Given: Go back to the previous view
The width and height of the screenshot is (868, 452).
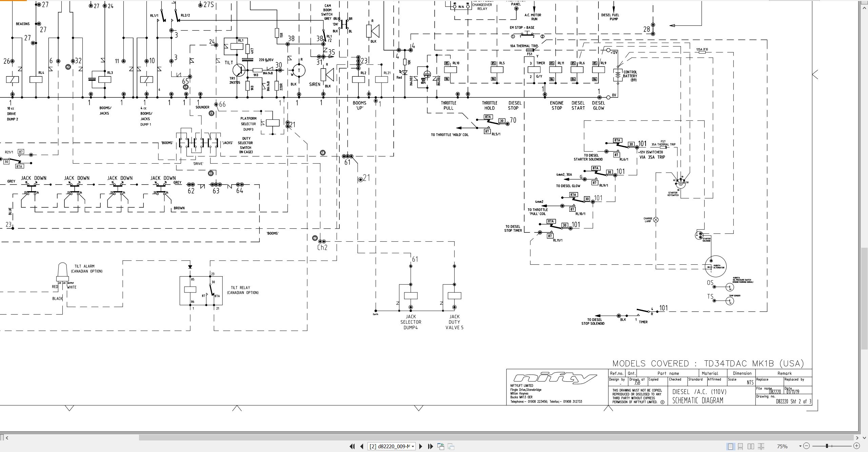Looking at the screenshot, I should [x=441, y=447].
